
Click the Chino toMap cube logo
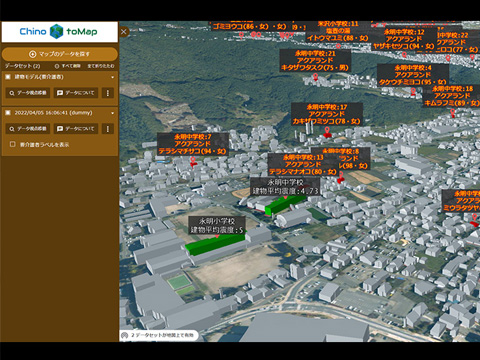tap(56, 31)
